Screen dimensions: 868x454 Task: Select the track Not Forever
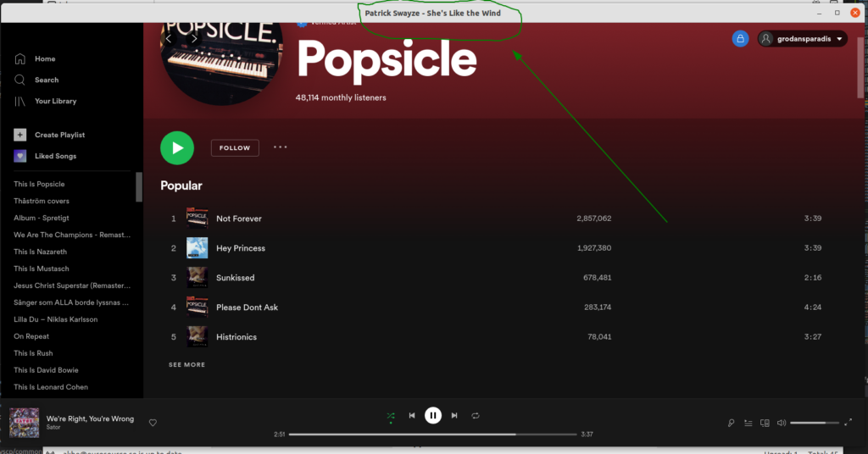pyautogui.click(x=238, y=219)
